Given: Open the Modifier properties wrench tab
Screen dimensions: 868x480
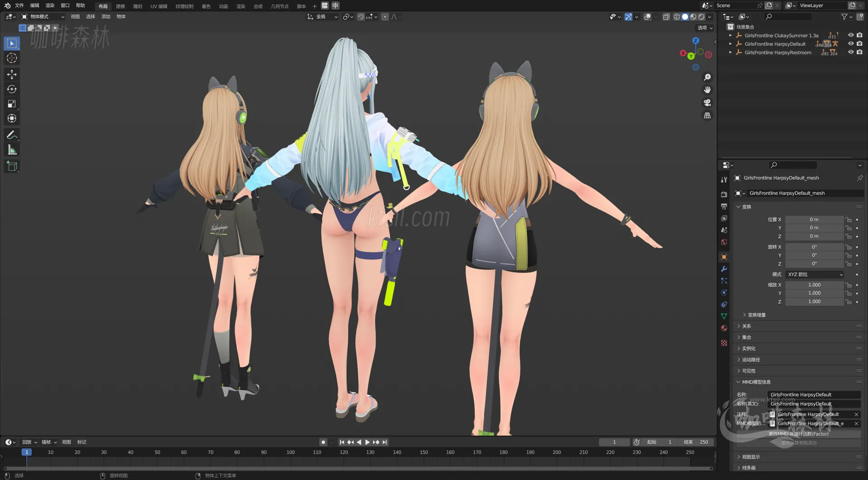Looking at the screenshot, I should pyautogui.click(x=724, y=268).
